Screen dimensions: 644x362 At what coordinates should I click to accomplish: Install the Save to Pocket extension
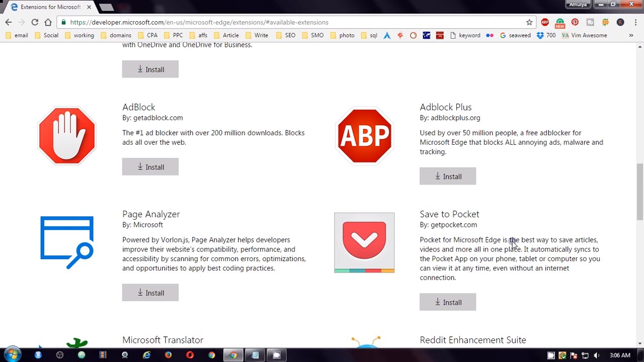(448, 302)
